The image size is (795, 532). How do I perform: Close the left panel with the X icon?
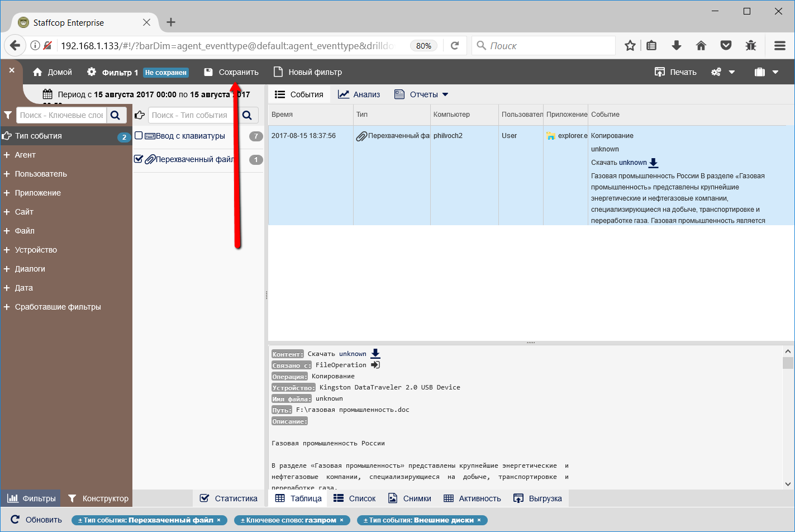(x=12, y=70)
